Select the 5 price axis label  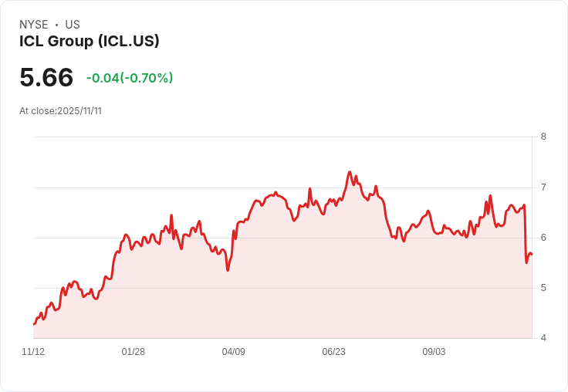pos(543,288)
